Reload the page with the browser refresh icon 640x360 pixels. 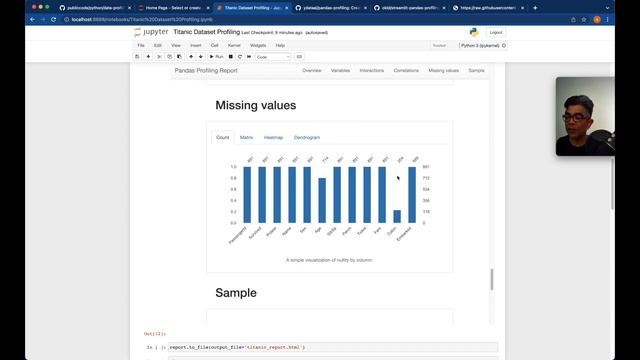click(x=53, y=19)
